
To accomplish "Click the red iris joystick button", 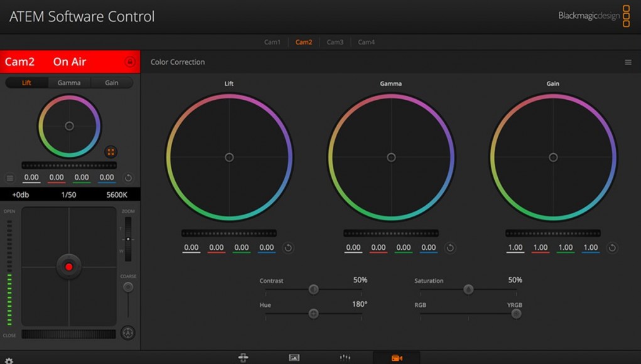I will (68, 267).
